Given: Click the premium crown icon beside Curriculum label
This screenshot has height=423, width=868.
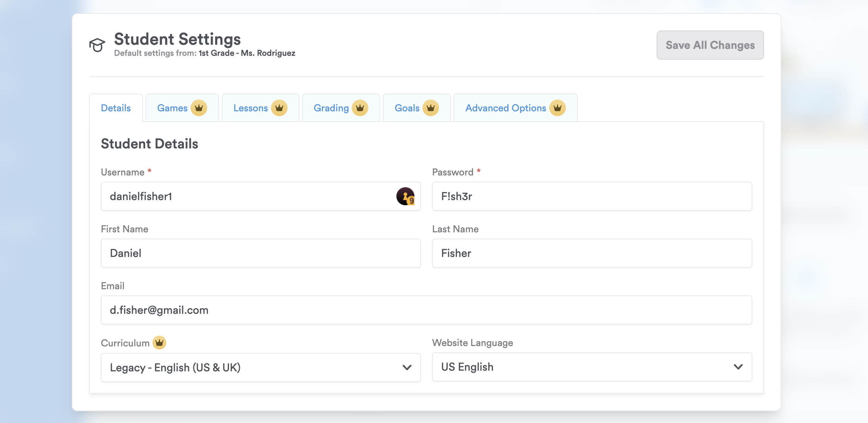Looking at the screenshot, I should [159, 343].
